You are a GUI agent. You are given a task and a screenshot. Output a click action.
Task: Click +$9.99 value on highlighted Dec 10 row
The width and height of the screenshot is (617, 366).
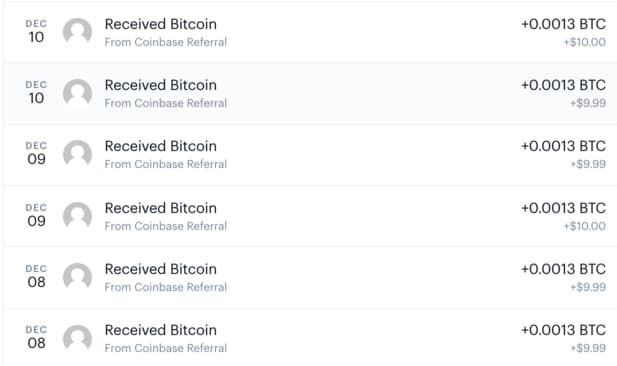[588, 104]
